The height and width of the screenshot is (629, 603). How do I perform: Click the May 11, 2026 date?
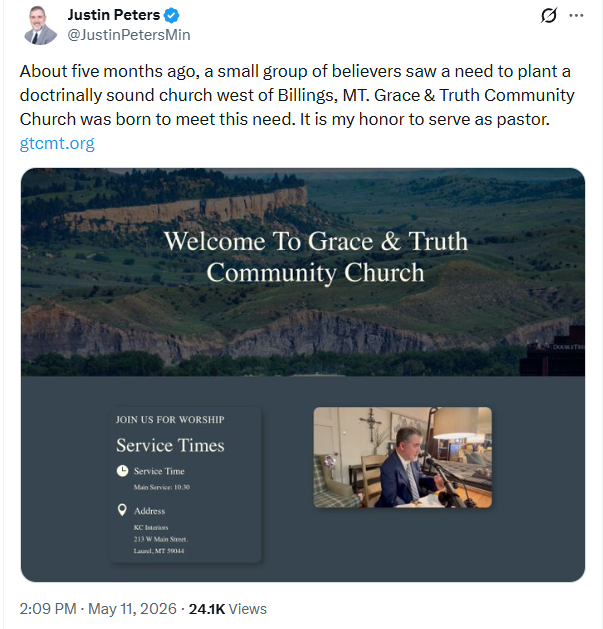132,609
